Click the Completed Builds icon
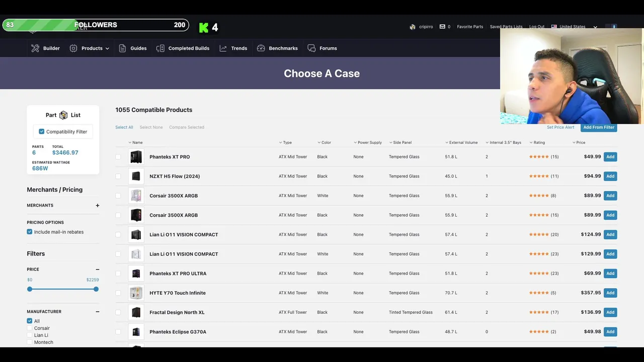Viewport: 644px width, 362px height. 160,48
